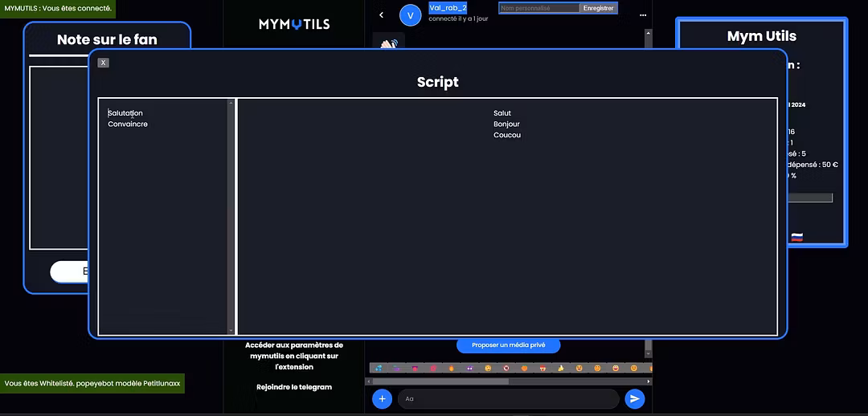This screenshot has height=416, width=868.
Task: Insert the banana emoji from the emoji bar
Action: click(x=561, y=368)
